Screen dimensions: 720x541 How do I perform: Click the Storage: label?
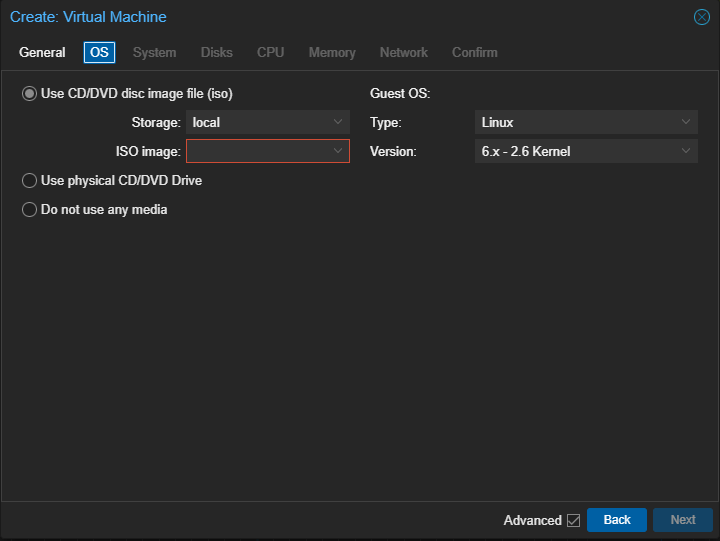point(156,123)
